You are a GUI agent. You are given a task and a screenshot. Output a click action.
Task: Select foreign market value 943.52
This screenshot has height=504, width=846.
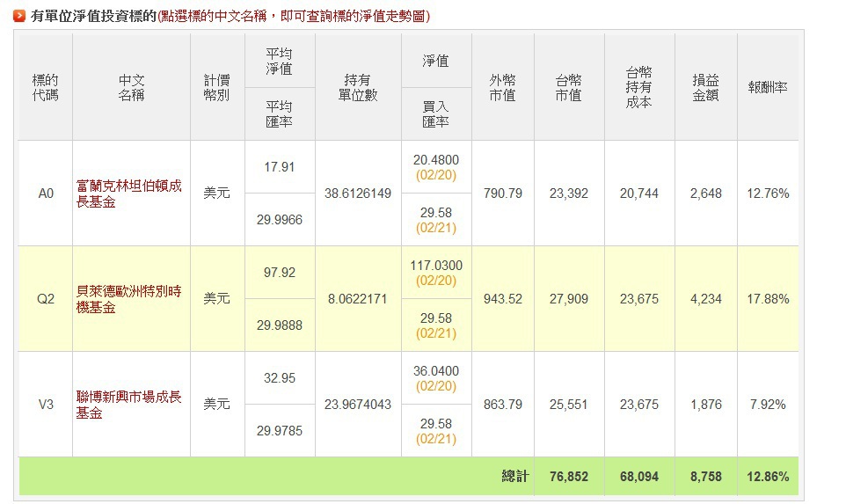(503, 299)
